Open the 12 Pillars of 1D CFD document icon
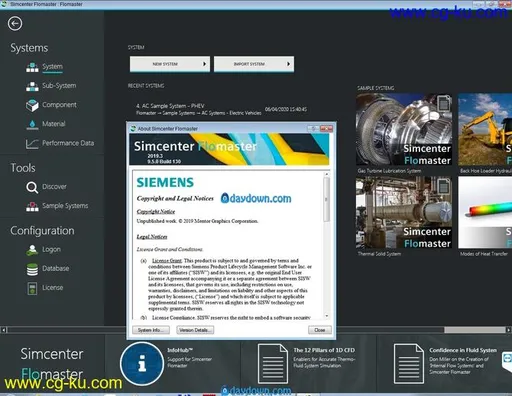The width and height of the screenshot is (512, 396). pyautogui.click(x=273, y=364)
